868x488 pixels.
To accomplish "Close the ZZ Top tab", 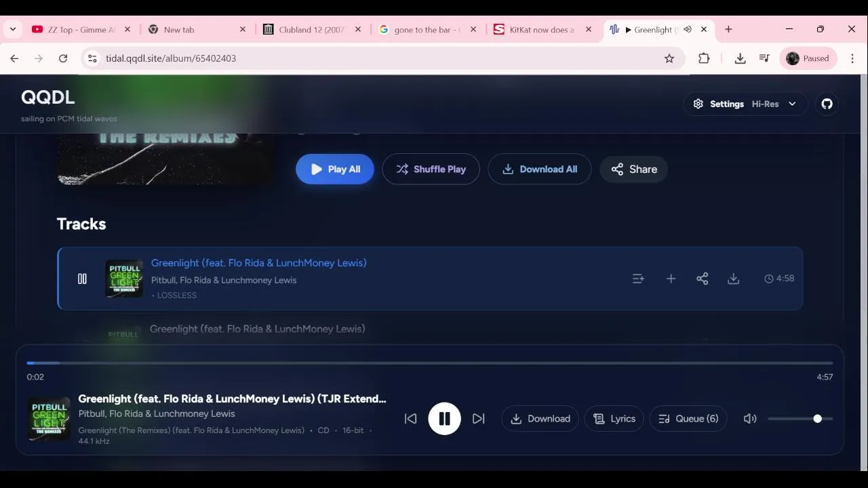I will tap(127, 30).
